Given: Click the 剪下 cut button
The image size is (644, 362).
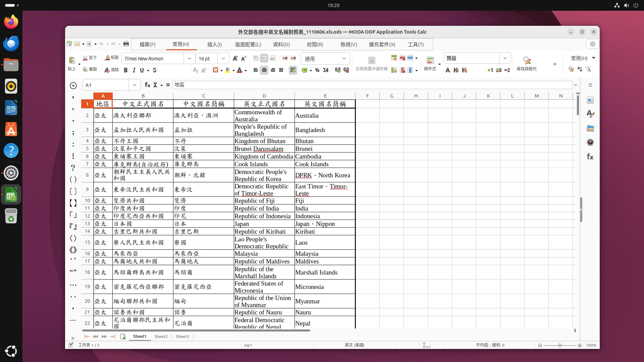Looking at the screenshot, I should point(90,58).
